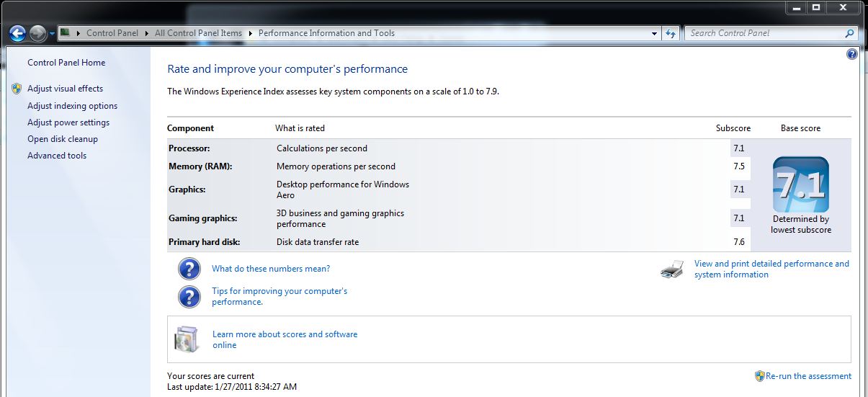Click question icon beside What do these numbers mean
This screenshot has height=397, width=868.
pyautogui.click(x=189, y=269)
